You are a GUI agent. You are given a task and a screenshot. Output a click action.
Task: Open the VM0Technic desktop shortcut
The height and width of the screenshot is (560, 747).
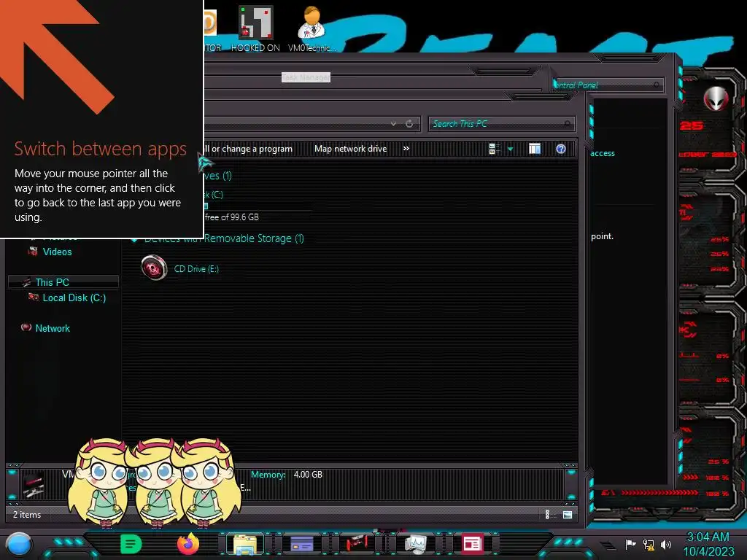coord(312,28)
